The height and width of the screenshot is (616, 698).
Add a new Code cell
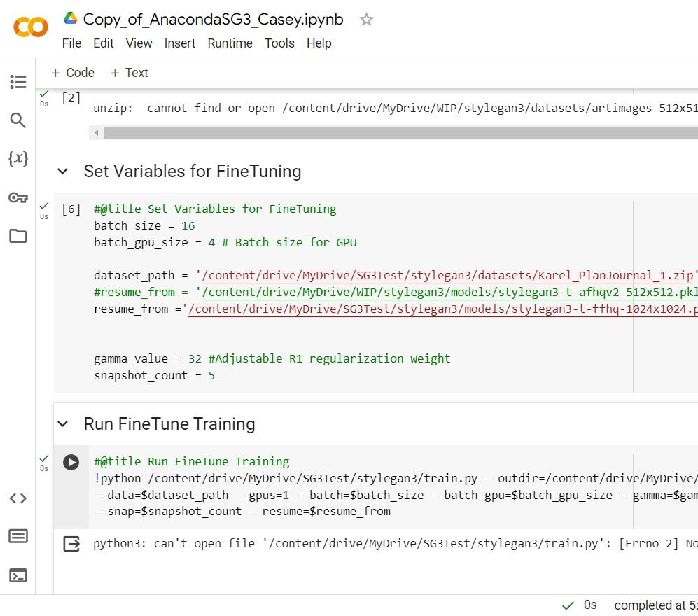tap(72, 73)
